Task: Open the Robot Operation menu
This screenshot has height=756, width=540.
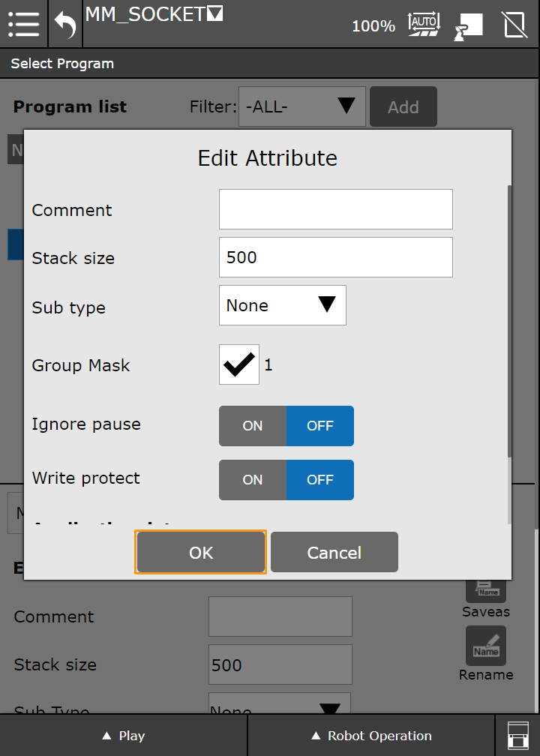Action: [x=371, y=736]
